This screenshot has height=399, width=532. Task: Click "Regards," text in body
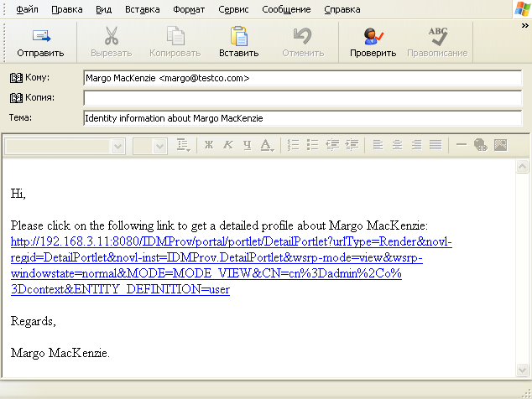pos(34,321)
